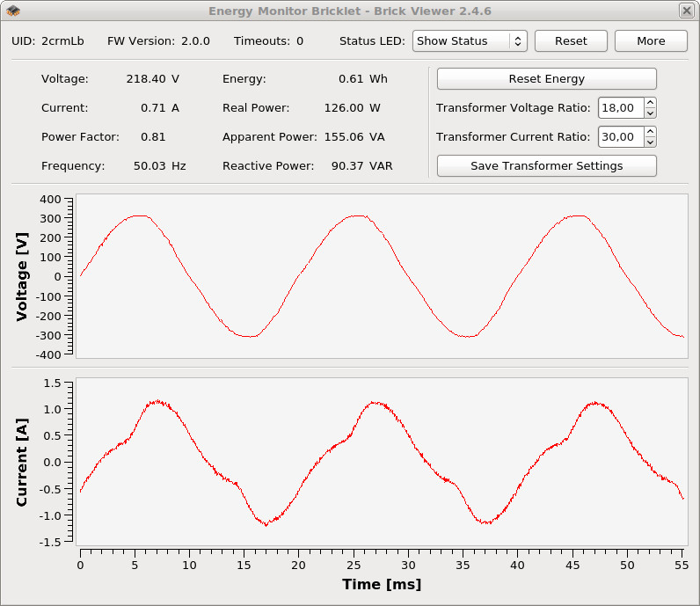The width and height of the screenshot is (700, 606).
Task: Click the window title bar text
Action: click(x=349, y=11)
